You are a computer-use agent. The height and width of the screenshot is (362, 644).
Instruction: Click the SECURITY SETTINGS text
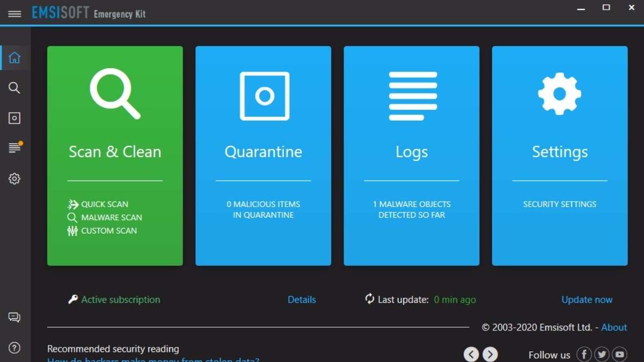[560, 204]
